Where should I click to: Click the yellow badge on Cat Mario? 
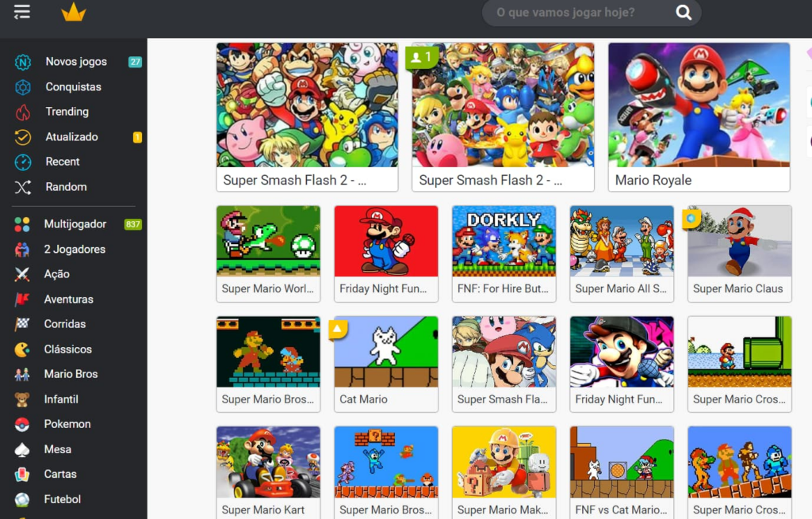coord(338,329)
